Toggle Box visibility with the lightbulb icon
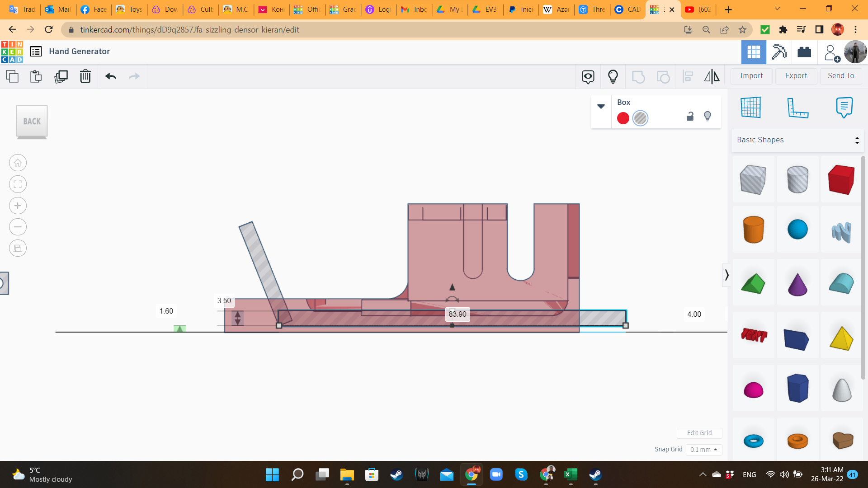 tap(708, 117)
